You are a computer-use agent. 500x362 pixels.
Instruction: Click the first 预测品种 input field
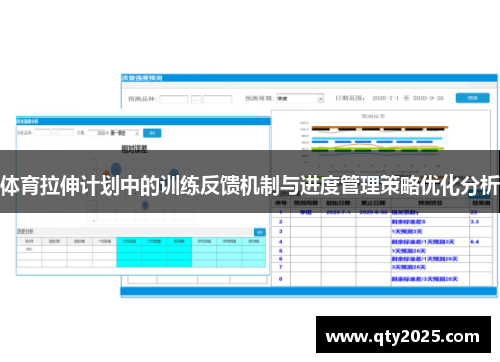174,99
